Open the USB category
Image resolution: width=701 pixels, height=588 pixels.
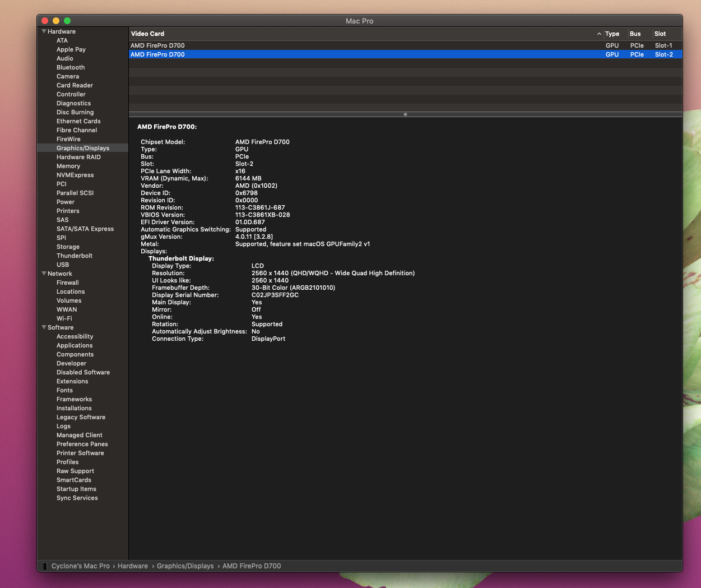tap(62, 265)
